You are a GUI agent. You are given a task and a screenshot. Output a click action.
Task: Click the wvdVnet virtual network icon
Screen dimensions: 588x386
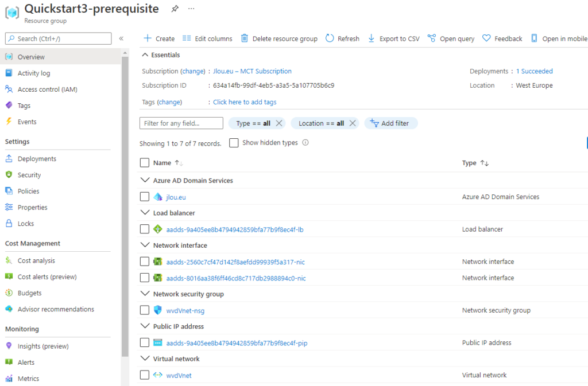[x=158, y=375]
